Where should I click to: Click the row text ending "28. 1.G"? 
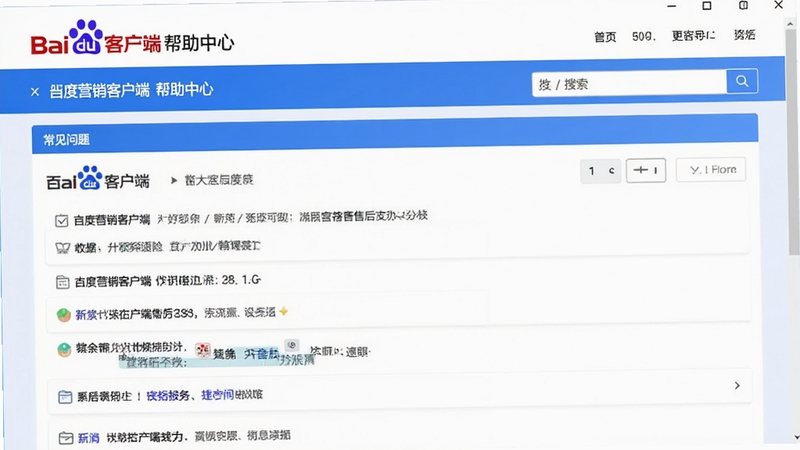pyautogui.click(x=167, y=281)
